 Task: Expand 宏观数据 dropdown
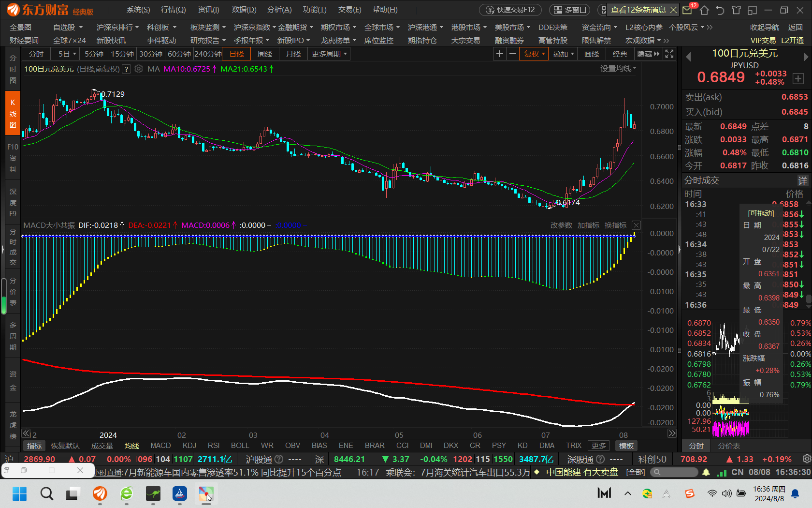[643, 40]
